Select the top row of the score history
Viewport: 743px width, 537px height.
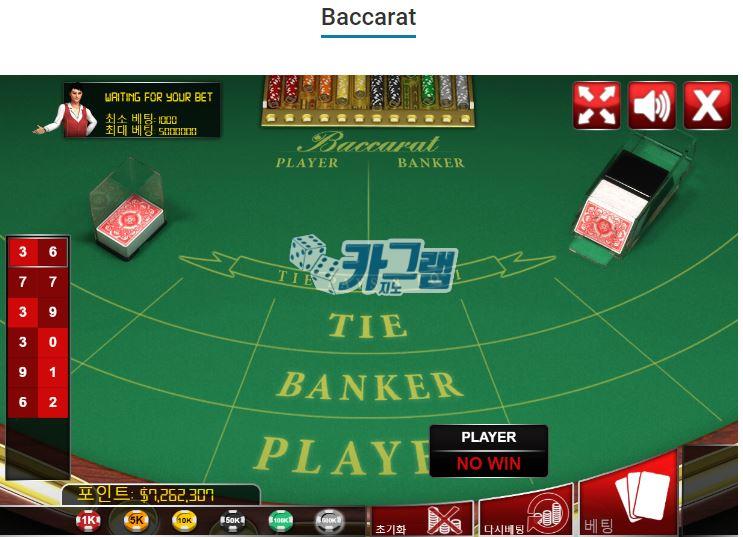coord(38,252)
